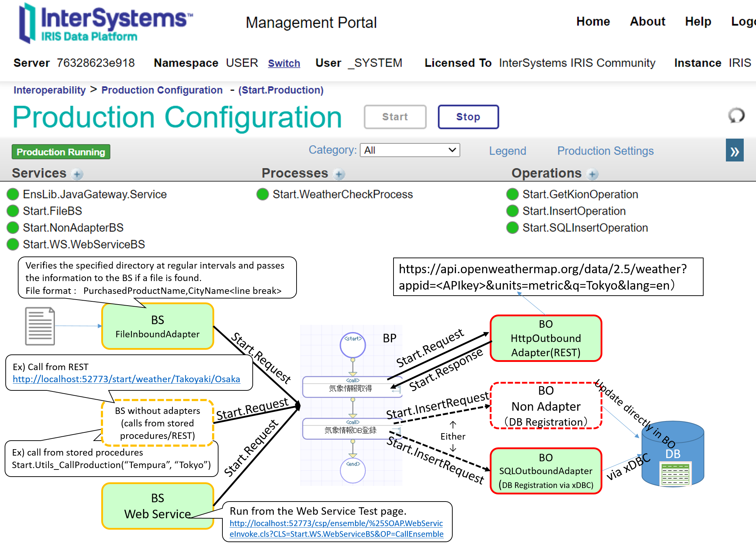756x545 pixels.
Task: Click the BO Non Adapter dashed box
Action: 546,406
